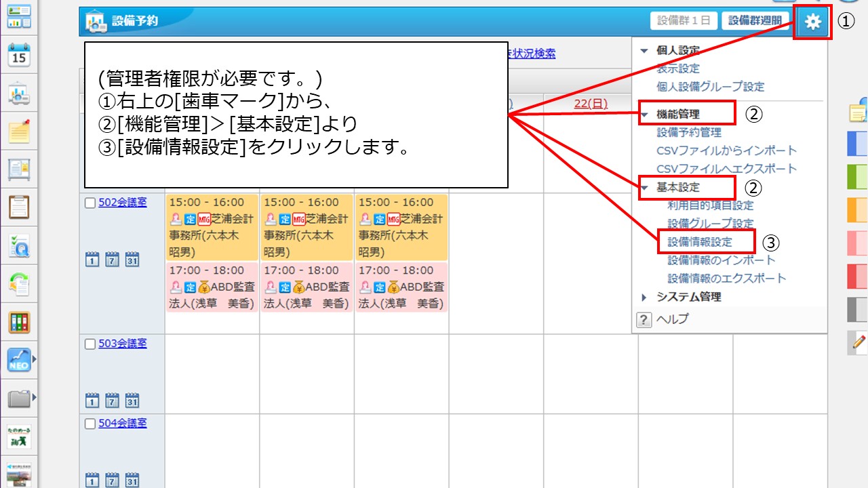Click the monthly 31 view icon for 502会議室

click(x=132, y=259)
